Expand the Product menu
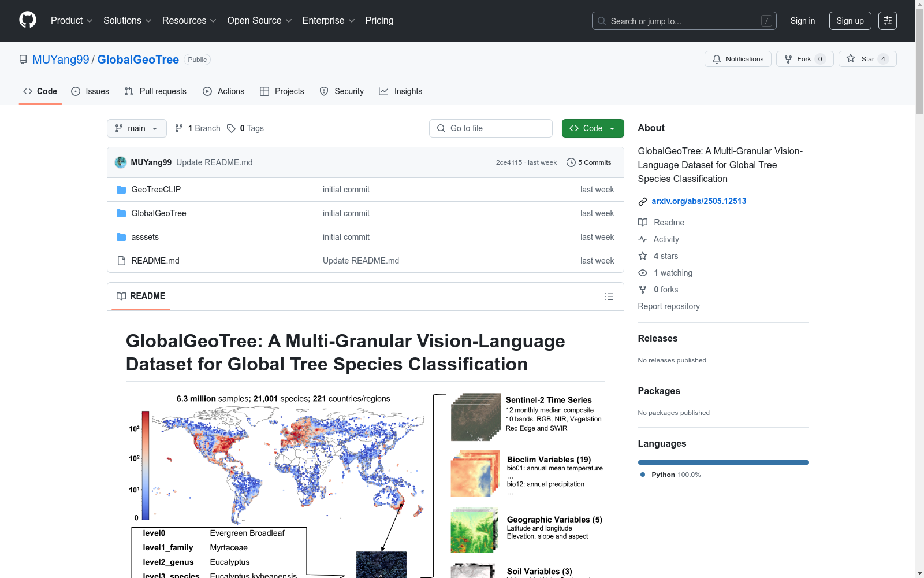The image size is (924, 578). point(72,21)
